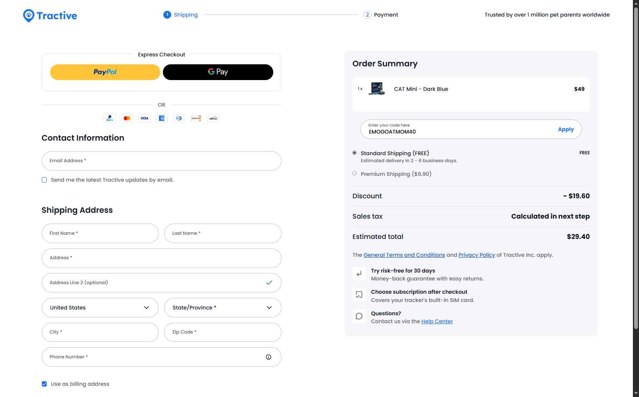Open the Privacy Policy link
The width and height of the screenshot is (639, 397).
tap(477, 255)
